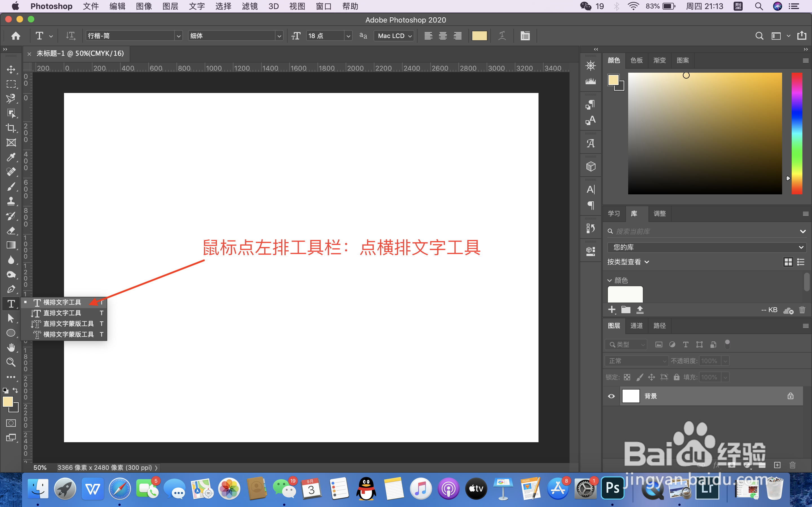Open the 18点 font size dropdown
This screenshot has width=812, height=507.
click(348, 35)
